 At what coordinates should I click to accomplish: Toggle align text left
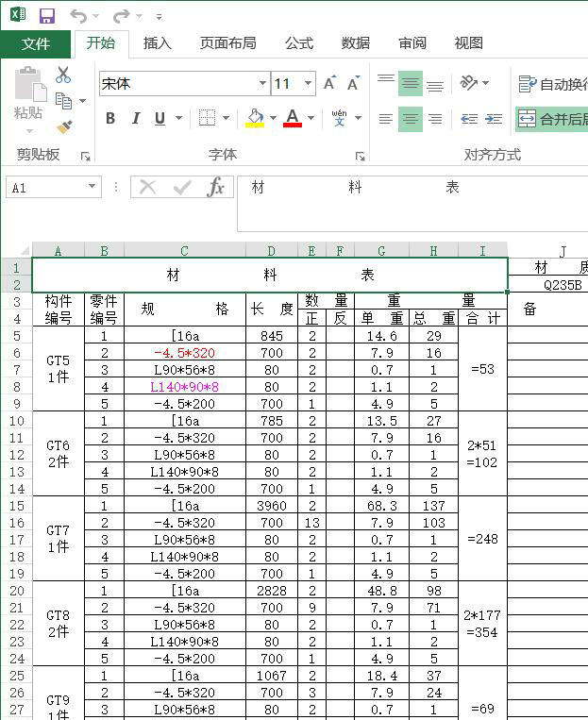click(386, 119)
